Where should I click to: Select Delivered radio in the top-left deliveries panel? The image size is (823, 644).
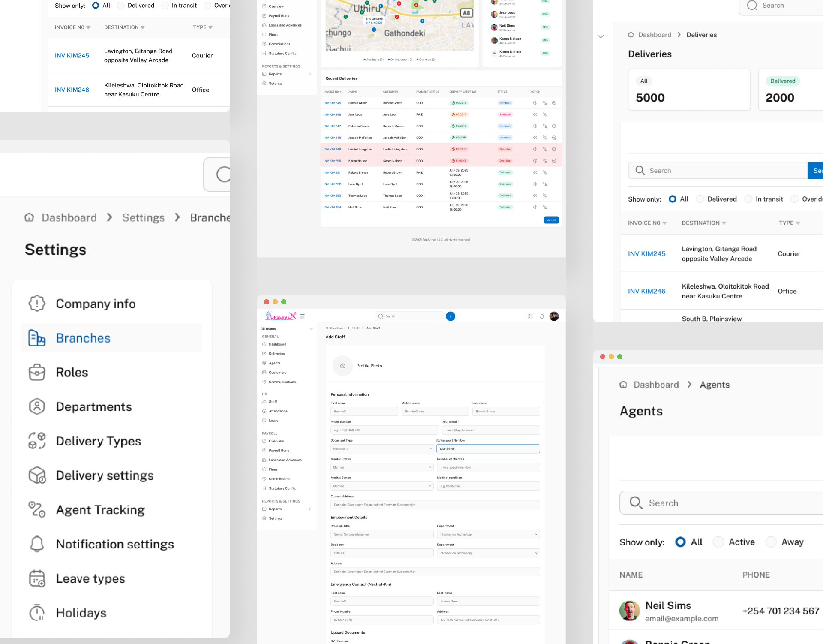click(x=121, y=6)
